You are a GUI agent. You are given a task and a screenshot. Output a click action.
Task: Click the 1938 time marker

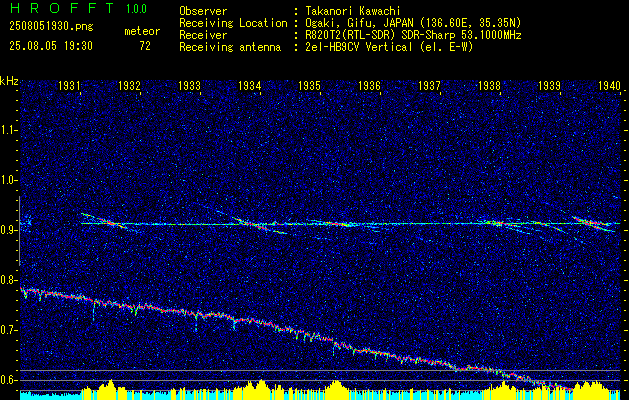tap(489, 85)
